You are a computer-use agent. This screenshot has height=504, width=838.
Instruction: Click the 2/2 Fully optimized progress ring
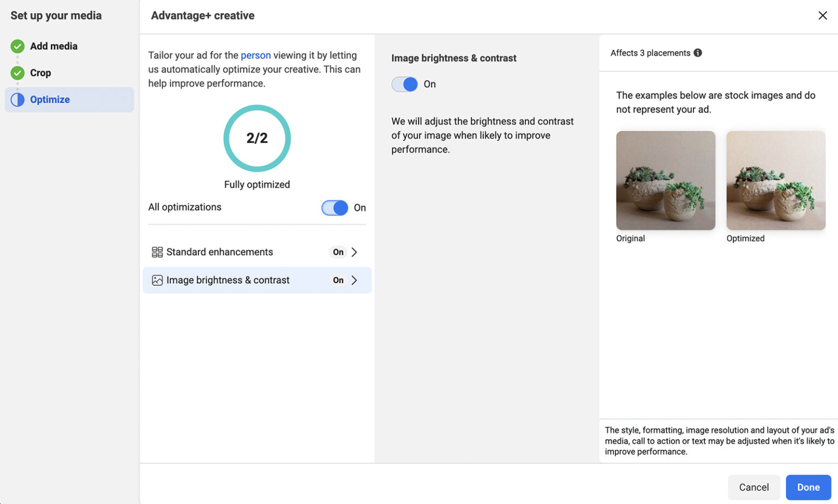click(x=256, y=138)
